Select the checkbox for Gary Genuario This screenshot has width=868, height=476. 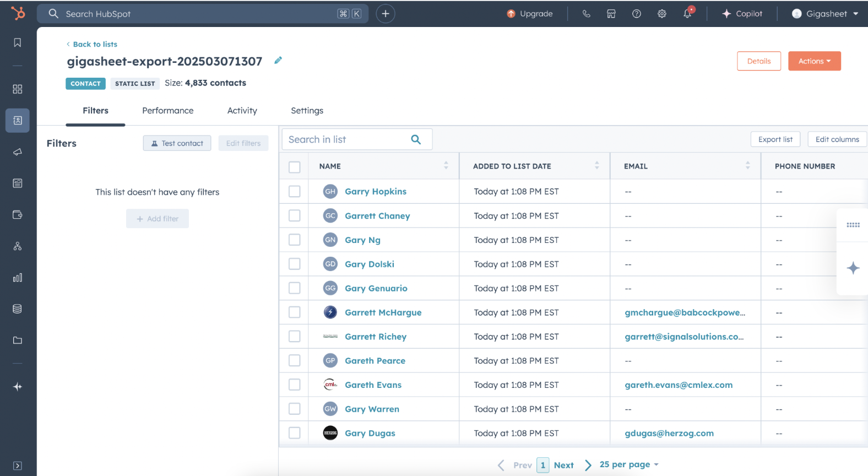(x=295, y=288)
